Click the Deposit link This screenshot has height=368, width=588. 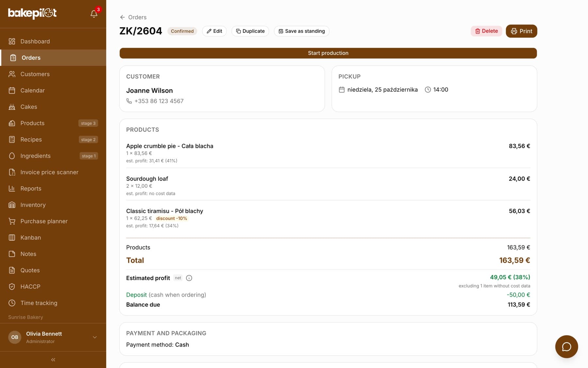(136, 295)
